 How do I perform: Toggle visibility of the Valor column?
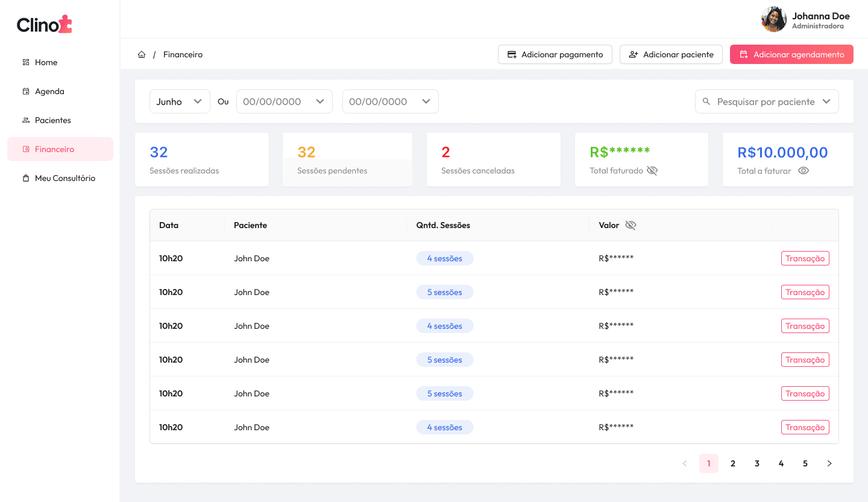[631, 224]
